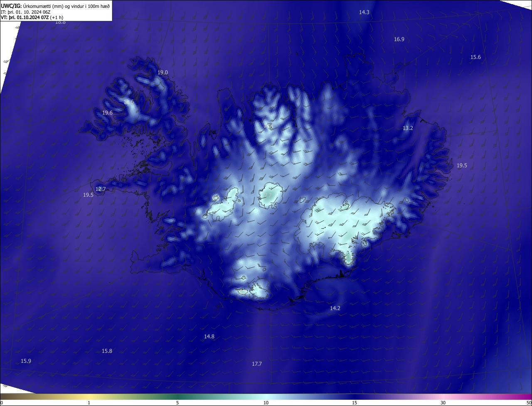Click the 13.2 value on the map

408,128
